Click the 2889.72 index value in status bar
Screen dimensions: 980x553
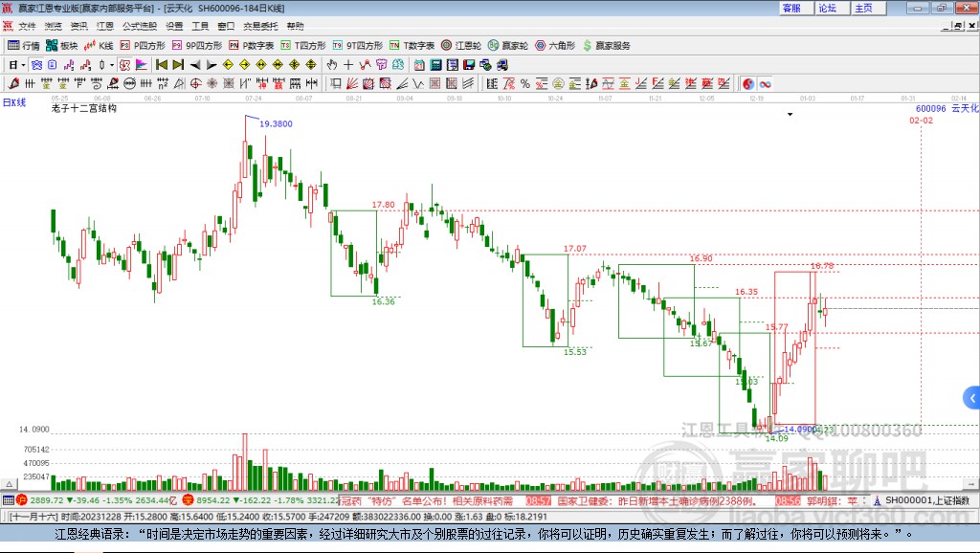[x=46, y=500]
